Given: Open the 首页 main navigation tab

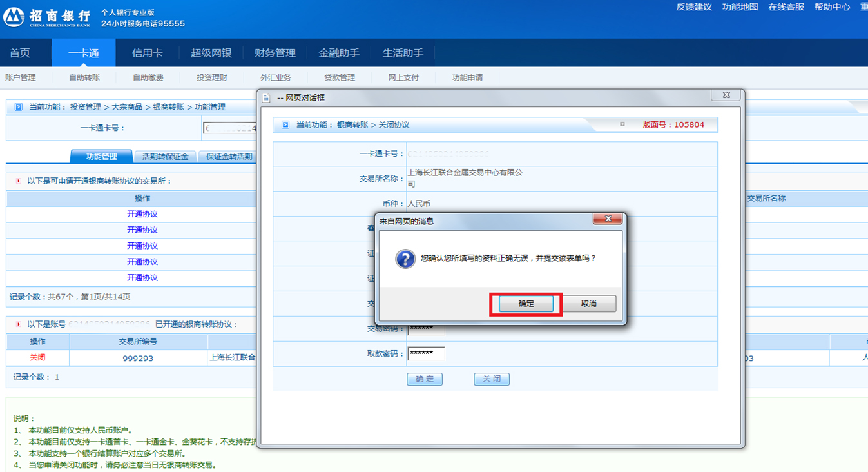Looking at the screenshot, I should 19,53.
